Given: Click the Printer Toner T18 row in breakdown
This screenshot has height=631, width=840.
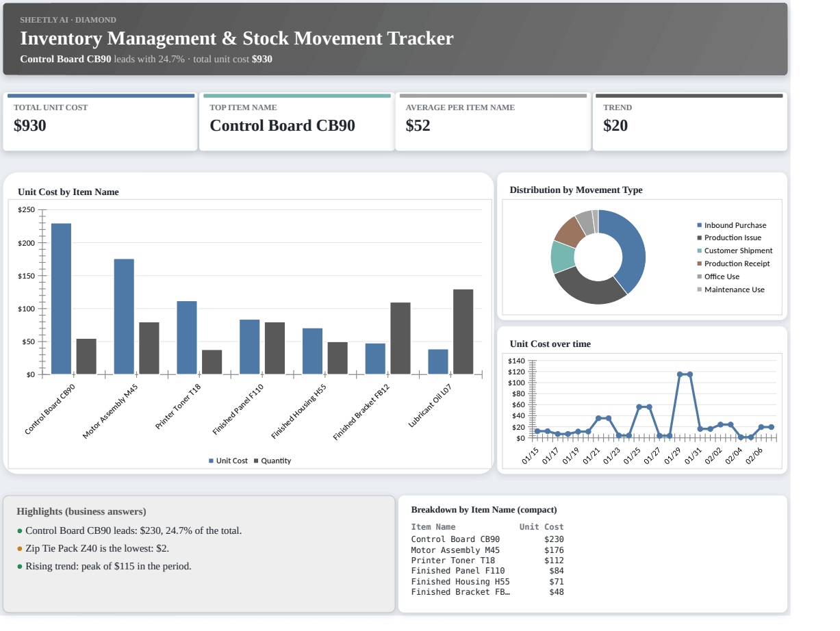Looking at the screenshot, I should pyautogui.click(x=487, y=561).
